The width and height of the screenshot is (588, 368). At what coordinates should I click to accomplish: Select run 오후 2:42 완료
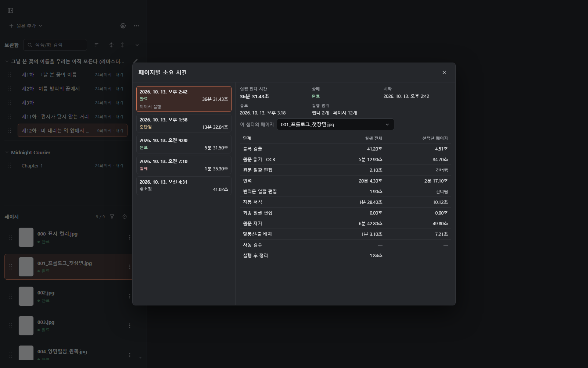(184, 99)
